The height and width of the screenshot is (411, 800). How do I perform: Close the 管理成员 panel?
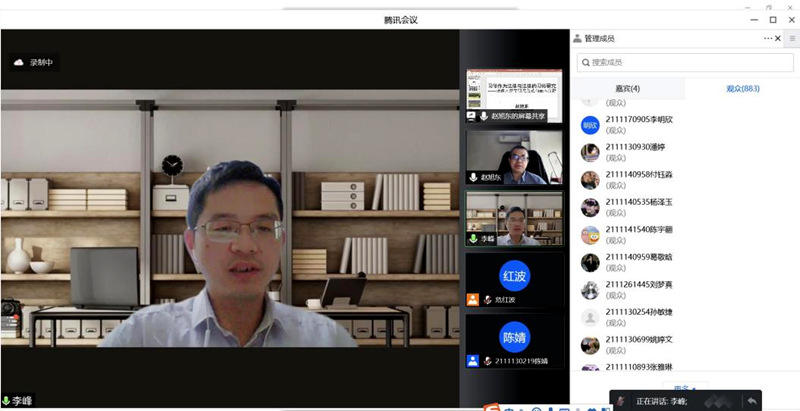click(778, 38)
